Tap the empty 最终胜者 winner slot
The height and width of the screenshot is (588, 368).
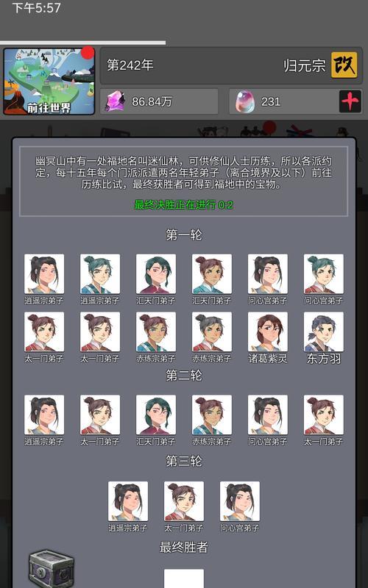pyautogui.click(x=184, y=578)
